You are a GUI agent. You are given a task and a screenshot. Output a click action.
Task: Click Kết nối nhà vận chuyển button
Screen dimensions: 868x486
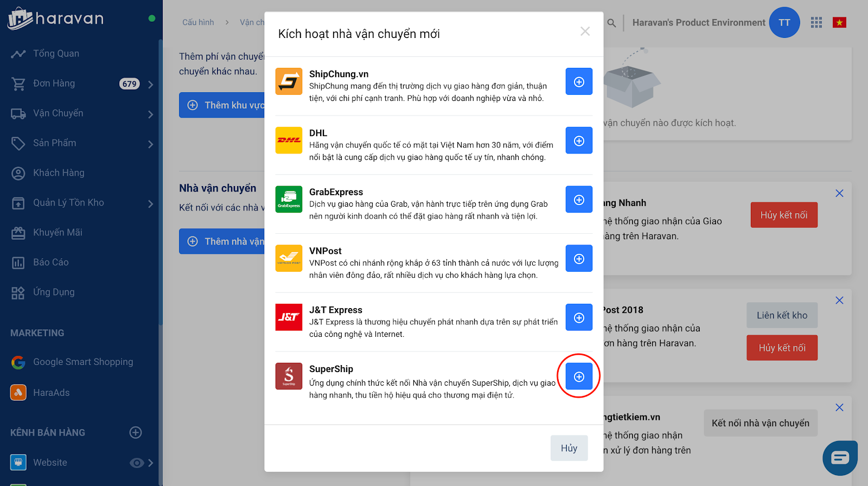[x=761, y=423]
